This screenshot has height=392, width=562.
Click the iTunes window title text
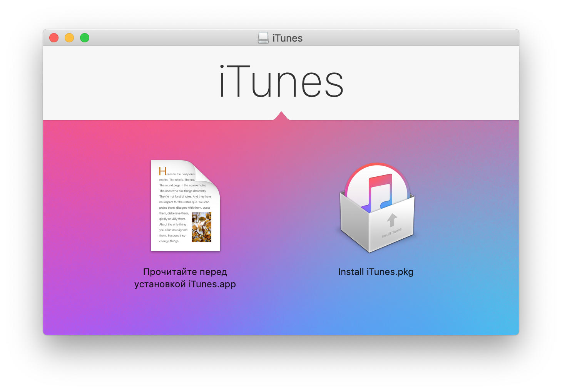pyautogui.click(x=288, y=38)
